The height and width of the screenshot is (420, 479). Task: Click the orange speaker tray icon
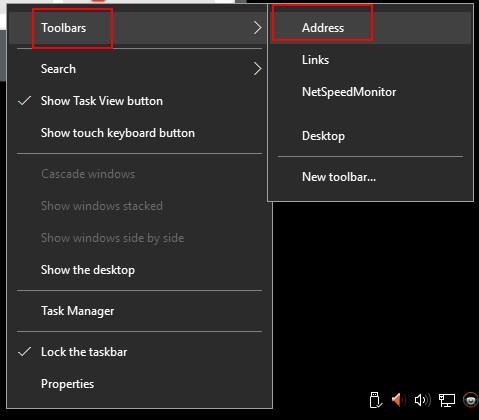click(x=398, y=399)
